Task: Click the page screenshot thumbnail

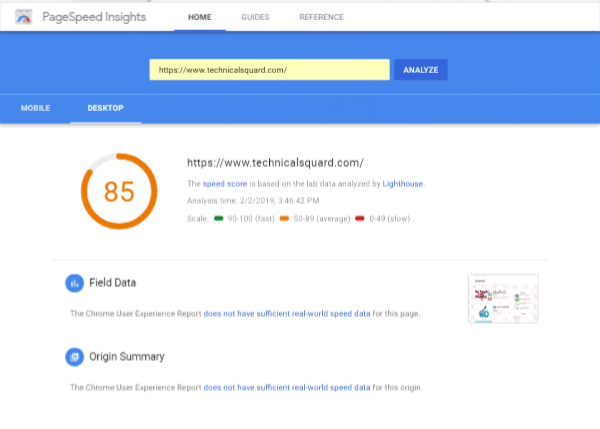Action: [503, 299]
